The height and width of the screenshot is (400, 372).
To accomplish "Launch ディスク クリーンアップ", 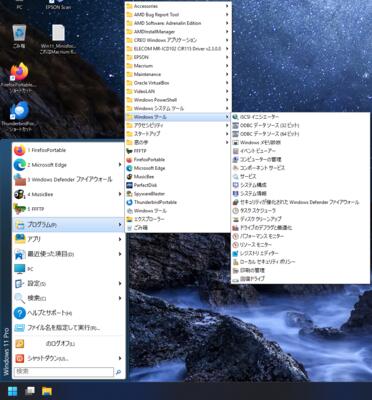I will pyautogui.click(x=301, y=219).
